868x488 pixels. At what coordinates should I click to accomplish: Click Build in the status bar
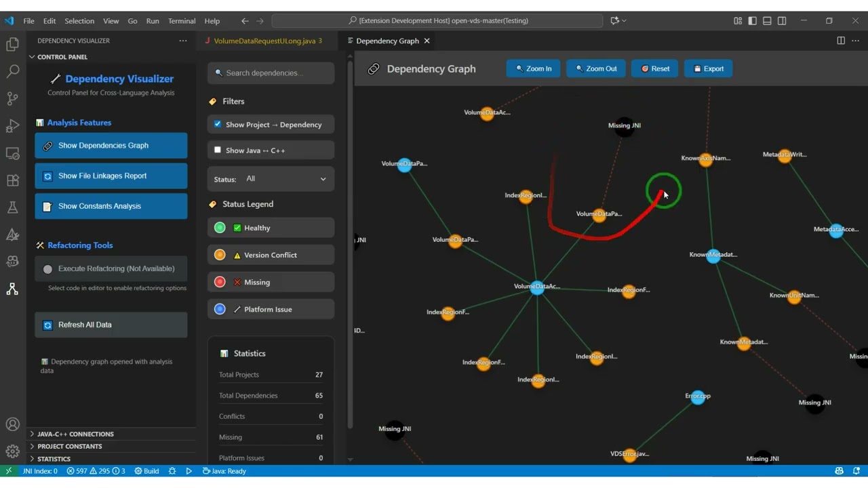click(x=146, y=471)
